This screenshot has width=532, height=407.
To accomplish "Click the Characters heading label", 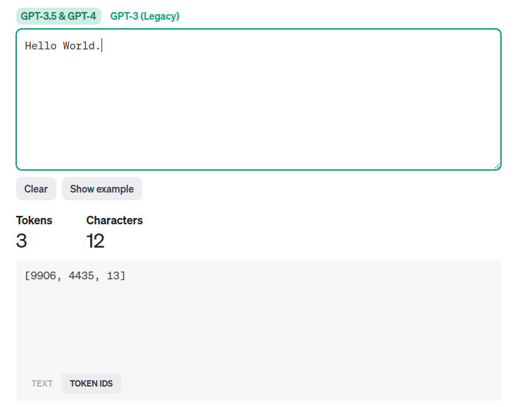I will coord(114,220).
